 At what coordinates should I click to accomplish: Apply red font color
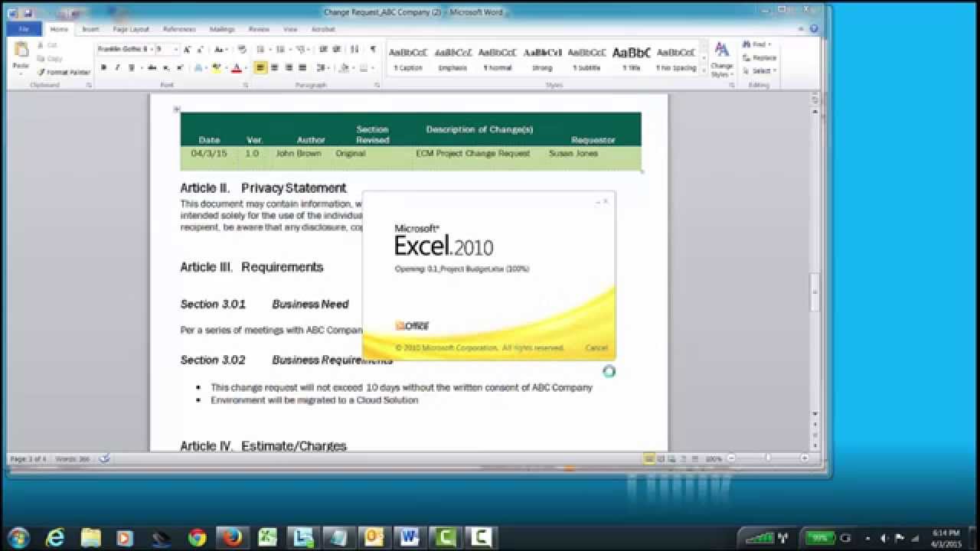tap(236, 68)
